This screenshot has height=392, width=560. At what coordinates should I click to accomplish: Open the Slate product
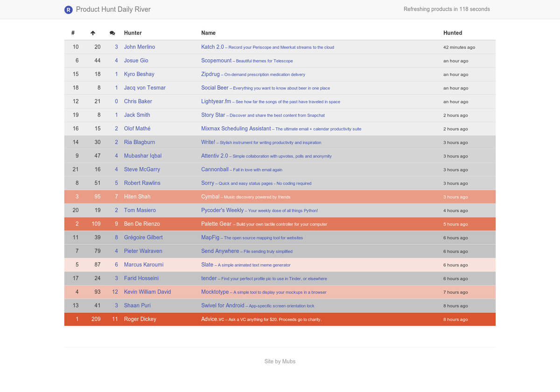click(207, 264)
